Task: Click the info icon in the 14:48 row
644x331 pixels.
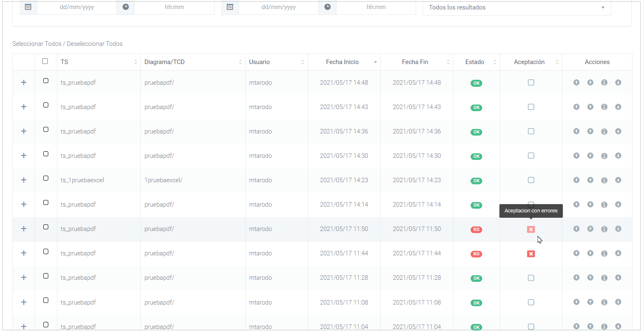Action: pyautogui.click(x=604, y=83)
